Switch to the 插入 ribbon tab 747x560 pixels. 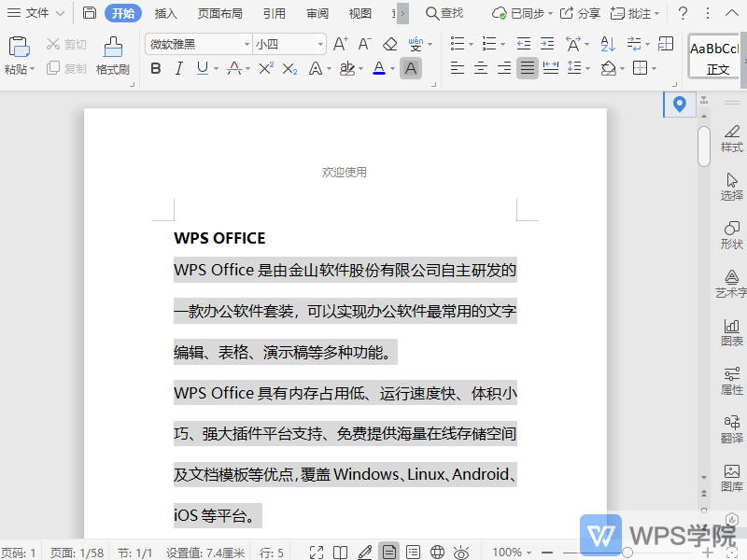tap(165, 13)
